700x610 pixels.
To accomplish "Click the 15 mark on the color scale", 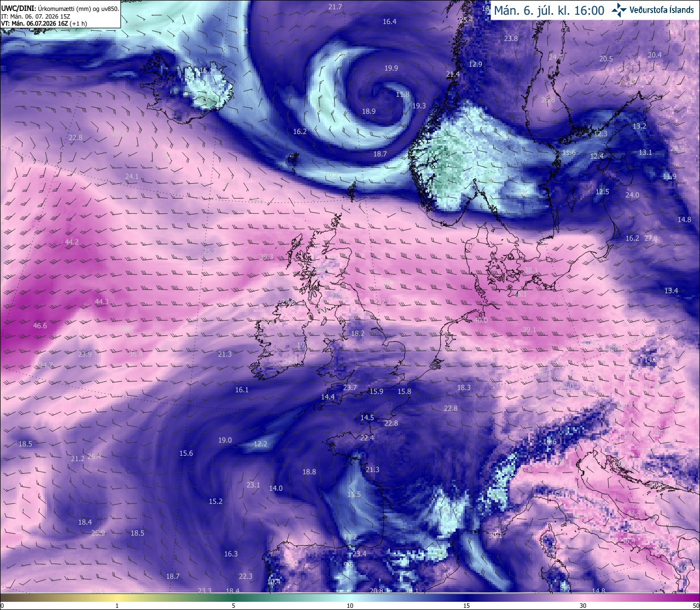I will (466, 606).
